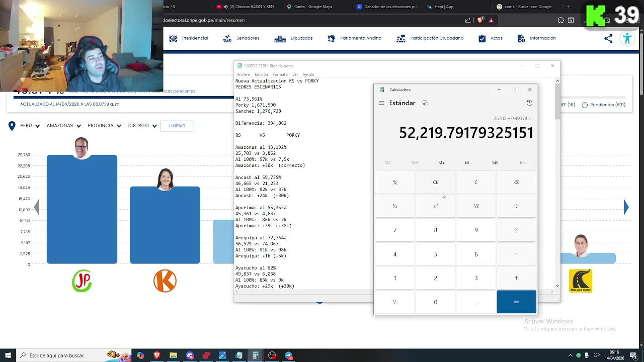Click the C clear key on calculator
The width and height of the screenshot is (644, 362).
pos(476,183)
